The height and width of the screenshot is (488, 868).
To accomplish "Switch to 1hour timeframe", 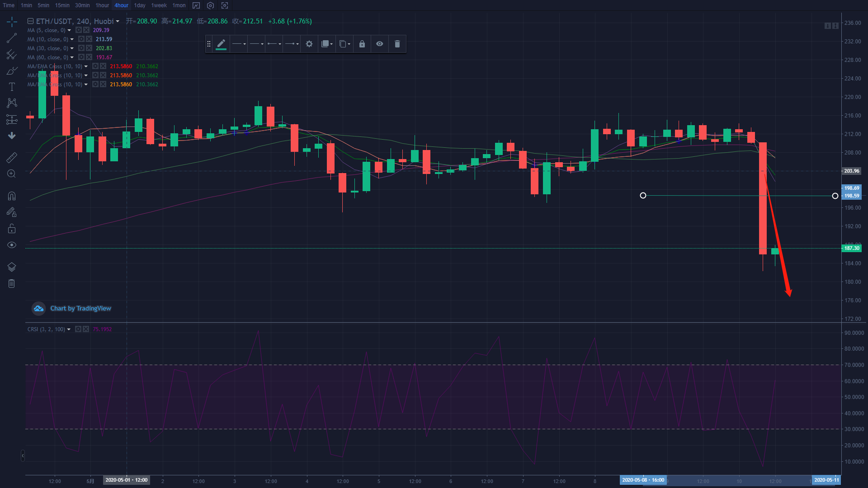I will [102, 5].
